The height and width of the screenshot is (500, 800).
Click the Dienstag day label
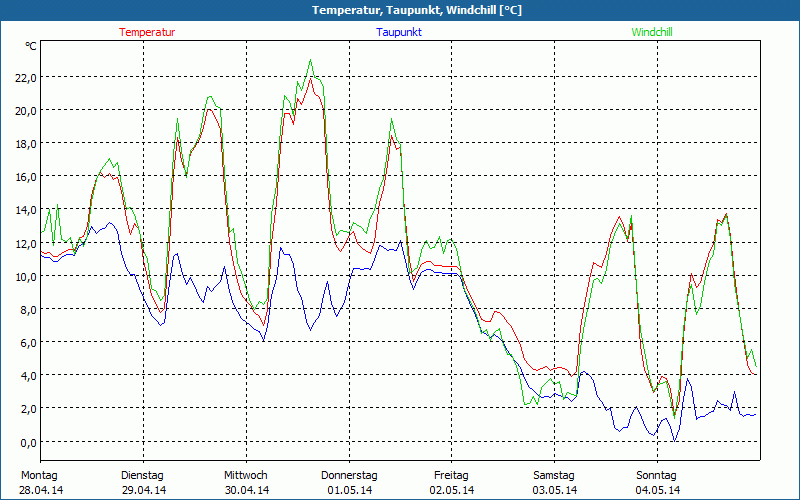click(142, 476)
